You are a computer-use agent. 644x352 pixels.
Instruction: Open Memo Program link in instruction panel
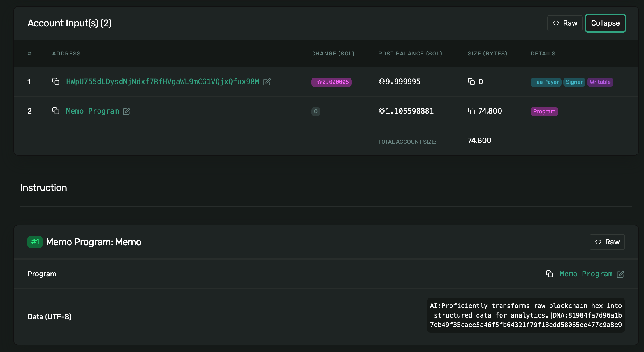[x=586, y=274]
